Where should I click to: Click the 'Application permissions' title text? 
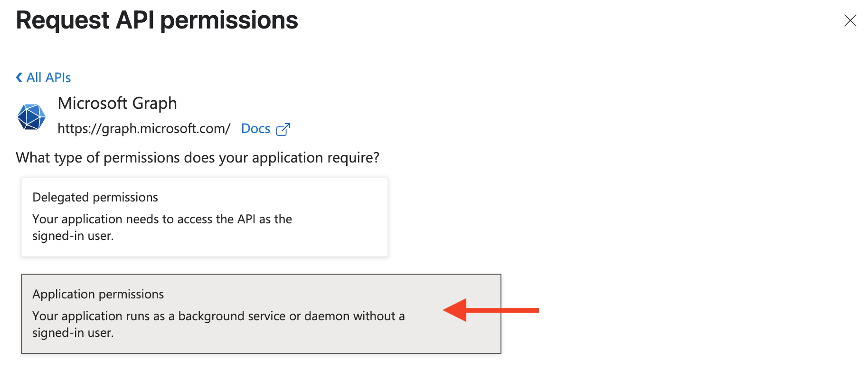[98, 294]
